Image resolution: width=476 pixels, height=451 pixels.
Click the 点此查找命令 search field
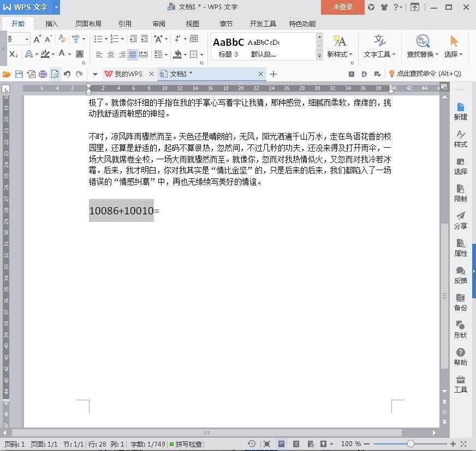click(425, 74)
